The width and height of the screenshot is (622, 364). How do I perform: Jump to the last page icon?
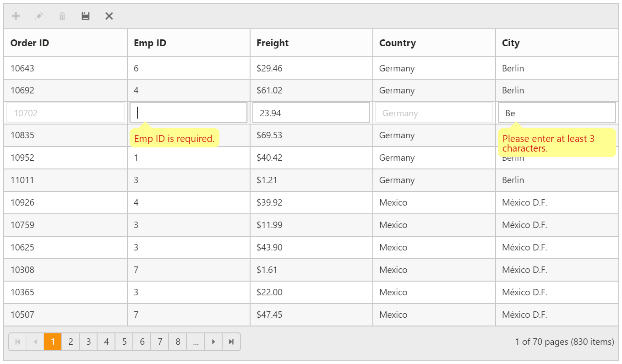coord(231,341)
